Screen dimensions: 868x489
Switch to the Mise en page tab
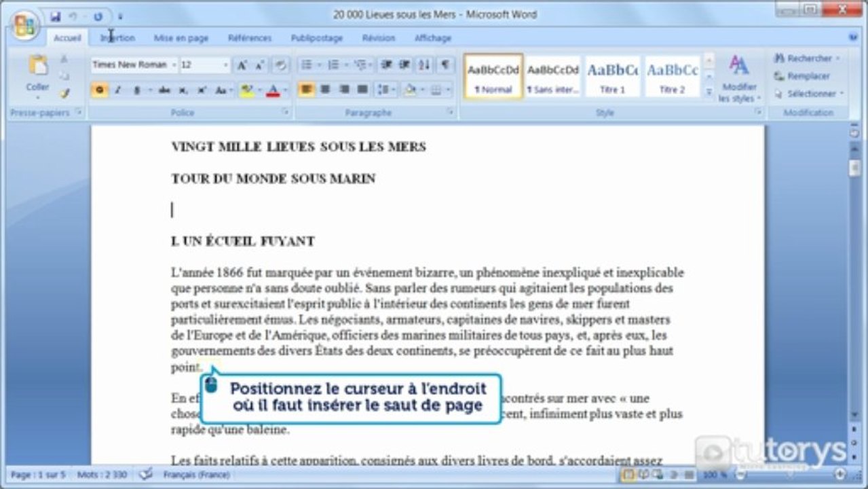pyautogui.click(x=181, y=38)
